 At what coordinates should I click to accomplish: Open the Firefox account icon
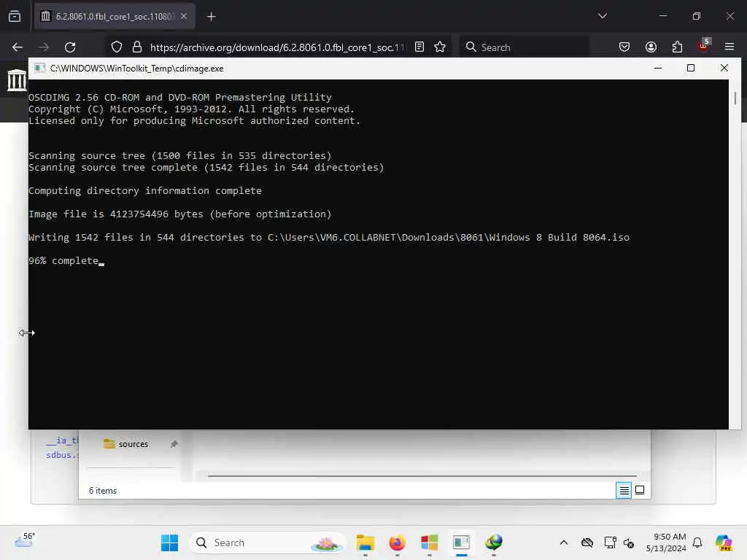[x=651, y=47]
